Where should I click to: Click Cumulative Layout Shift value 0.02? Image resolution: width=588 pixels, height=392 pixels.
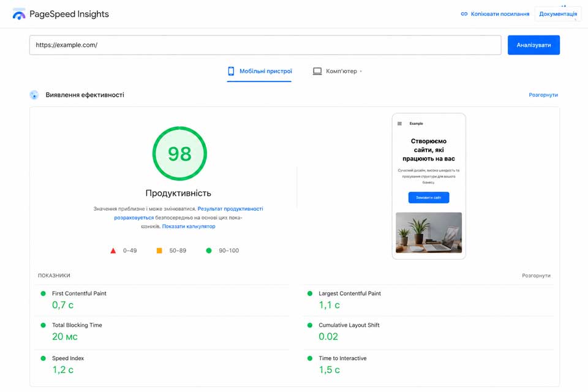(328, 336)
